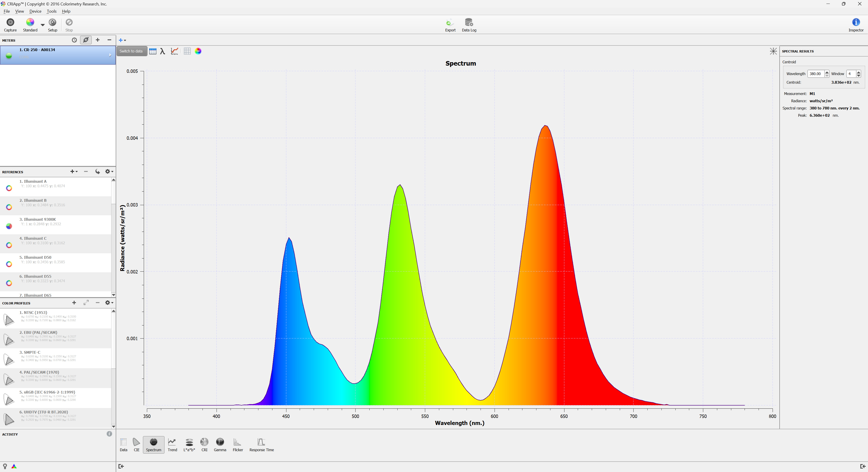The width and height of the screenshot is (868, 472).
Task: Toggle spectrum color fill rainbow icon
Action: tap(198, 51)
